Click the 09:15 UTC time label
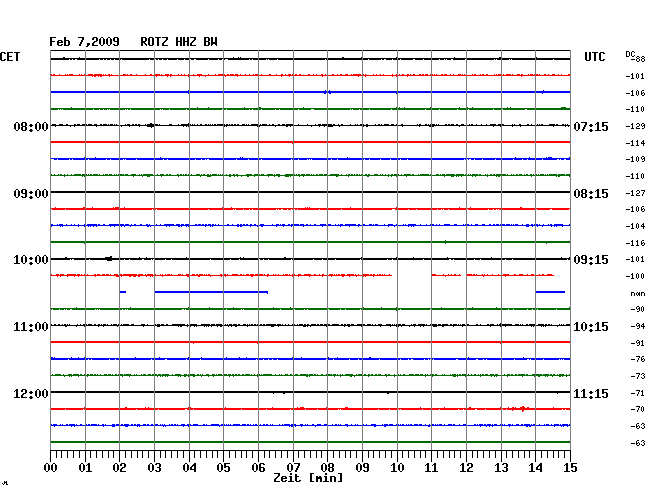The height and width of the screenshot is (494, 650). tap(591, 260)
